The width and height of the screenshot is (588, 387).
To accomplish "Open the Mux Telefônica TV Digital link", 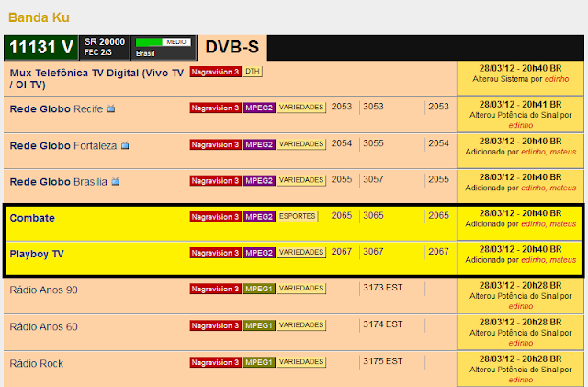I will 96,78.
